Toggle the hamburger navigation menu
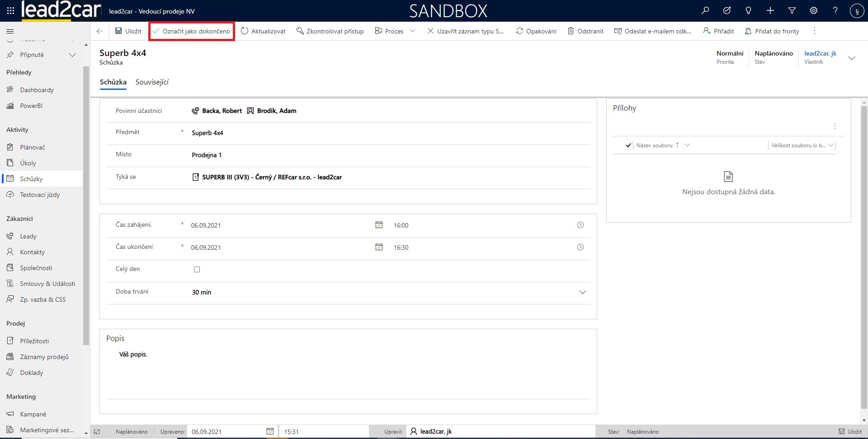Viewport: 868px width, 439px height. pyautogui.click(x=10, y=31)
